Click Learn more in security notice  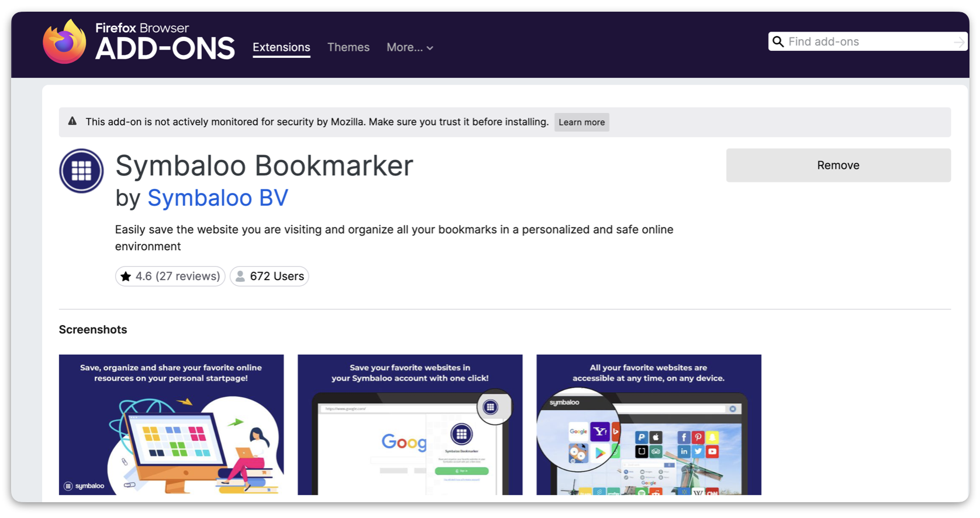click(x=581, y=122)
